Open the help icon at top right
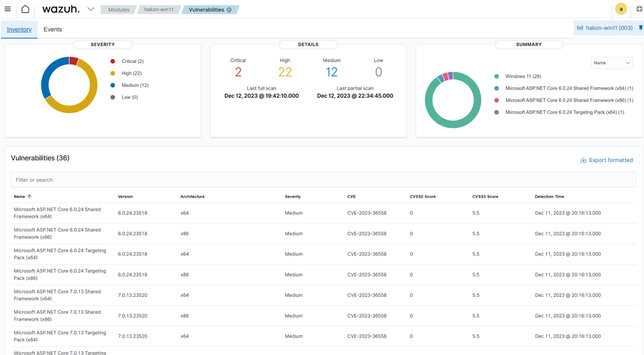 coord(639,9)
